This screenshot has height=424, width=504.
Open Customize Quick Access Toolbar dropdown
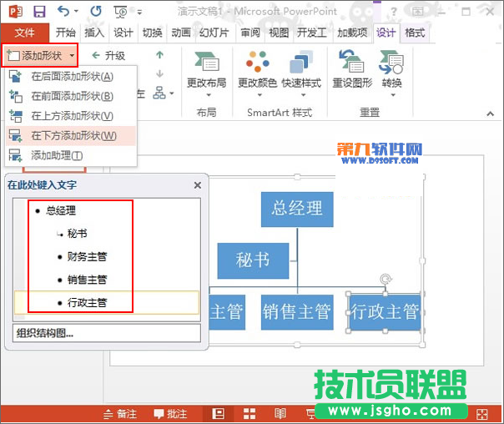[139, 13]
